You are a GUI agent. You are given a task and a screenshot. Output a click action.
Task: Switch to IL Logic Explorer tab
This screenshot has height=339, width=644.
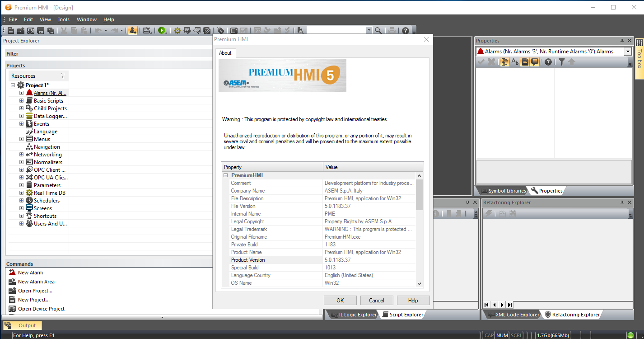tap(353, 315)
